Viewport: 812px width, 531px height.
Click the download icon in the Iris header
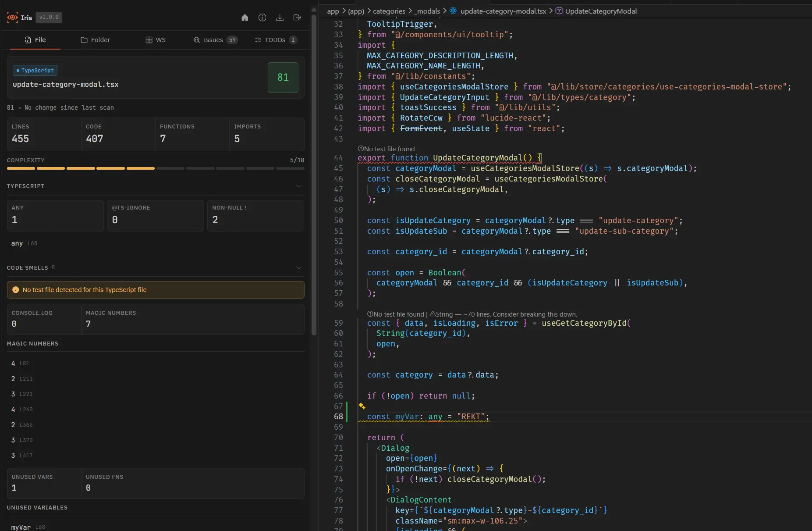click(x=280, y=18)
